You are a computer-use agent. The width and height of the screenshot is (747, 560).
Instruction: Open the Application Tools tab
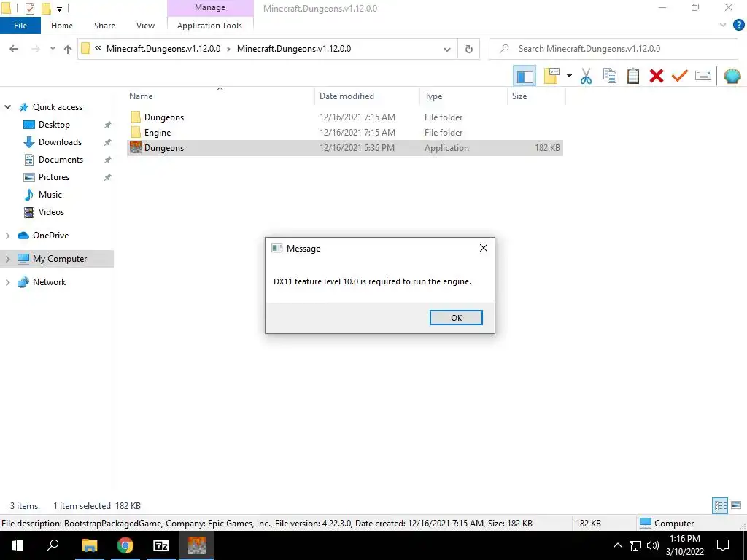(209, 26)
